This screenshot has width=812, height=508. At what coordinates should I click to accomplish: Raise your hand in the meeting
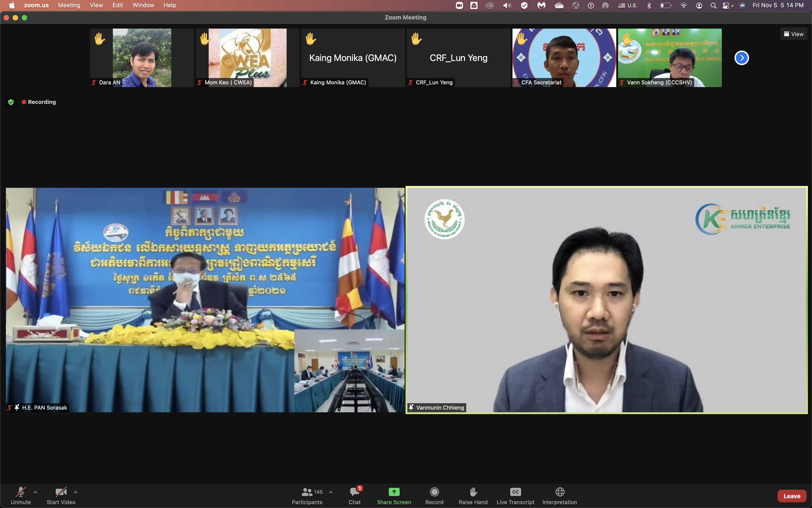[x=473, y=496]
